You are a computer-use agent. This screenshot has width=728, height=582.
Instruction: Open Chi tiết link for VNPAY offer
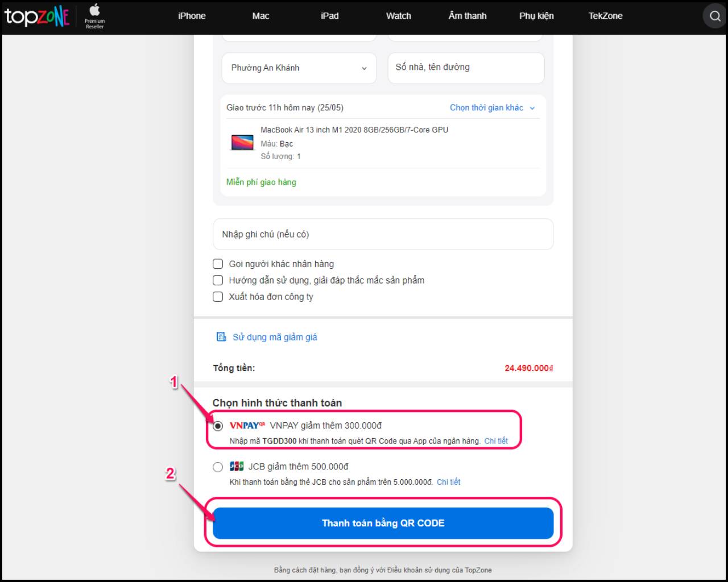496,441
